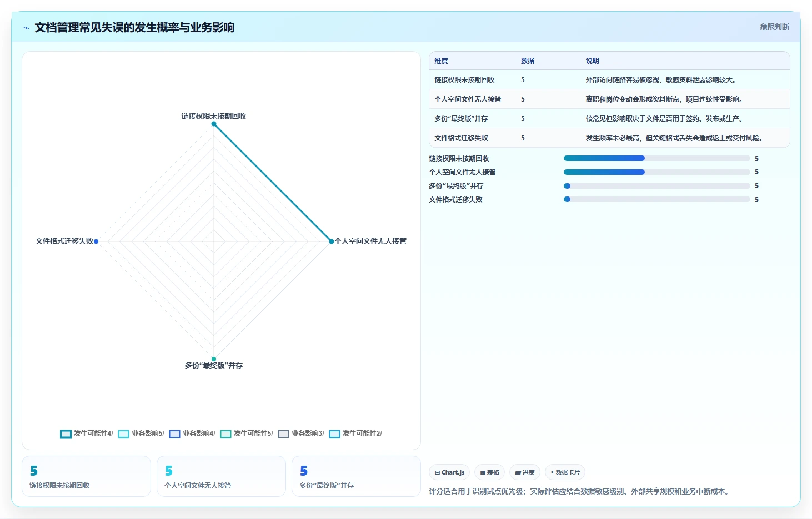The width and height of the screenshot is (812, 519).
Task: Toggle the 发生可能性2/ legend series
Action: coord(355,434)
